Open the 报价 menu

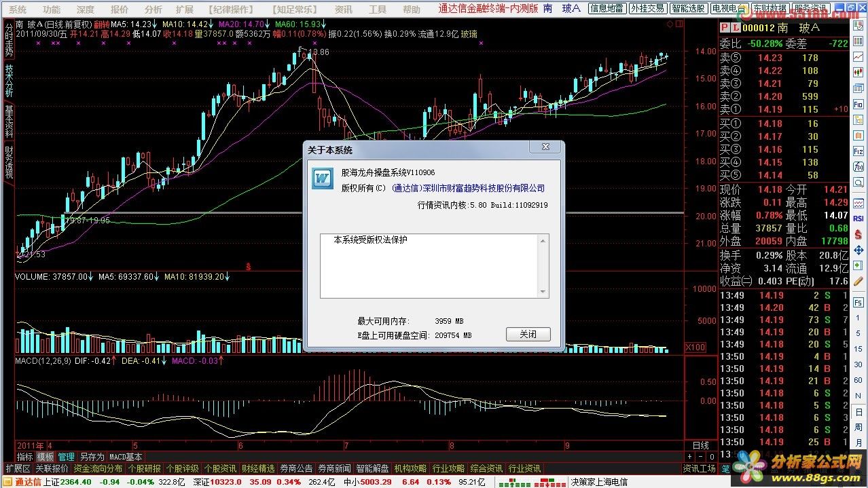(120, 10)
